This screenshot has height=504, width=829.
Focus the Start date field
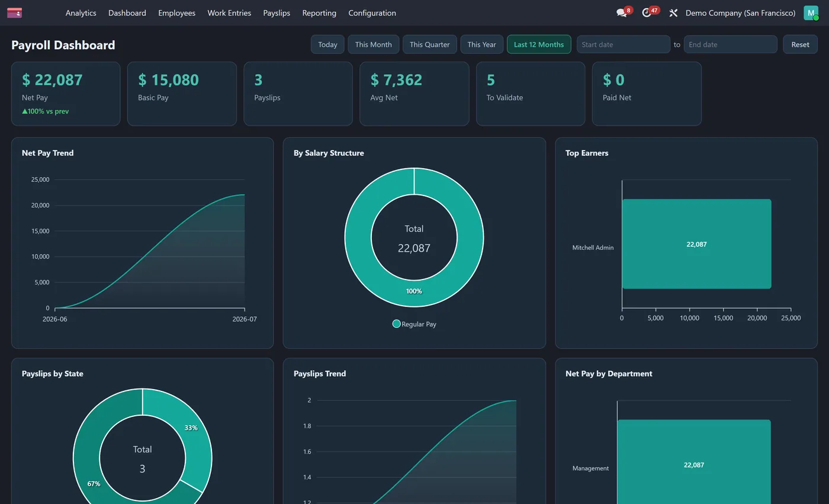[624, 44]
